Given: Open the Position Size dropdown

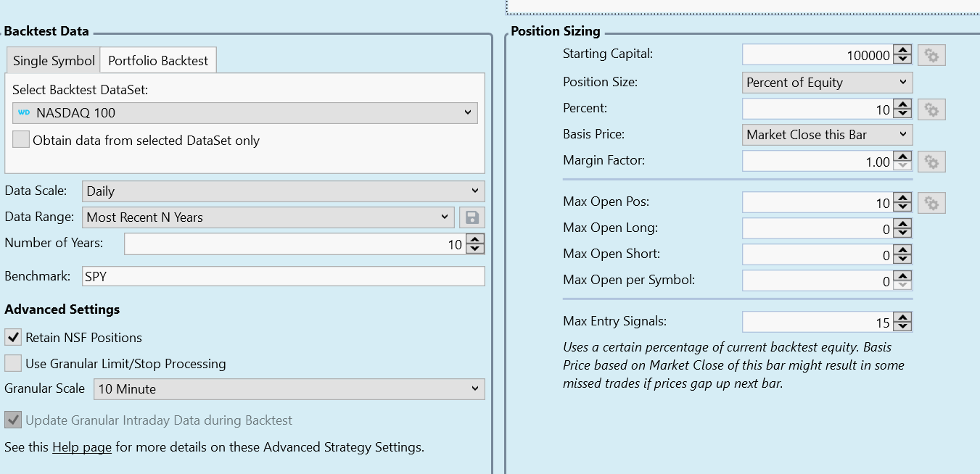Looking at the screenshot, I should point(827,83).
